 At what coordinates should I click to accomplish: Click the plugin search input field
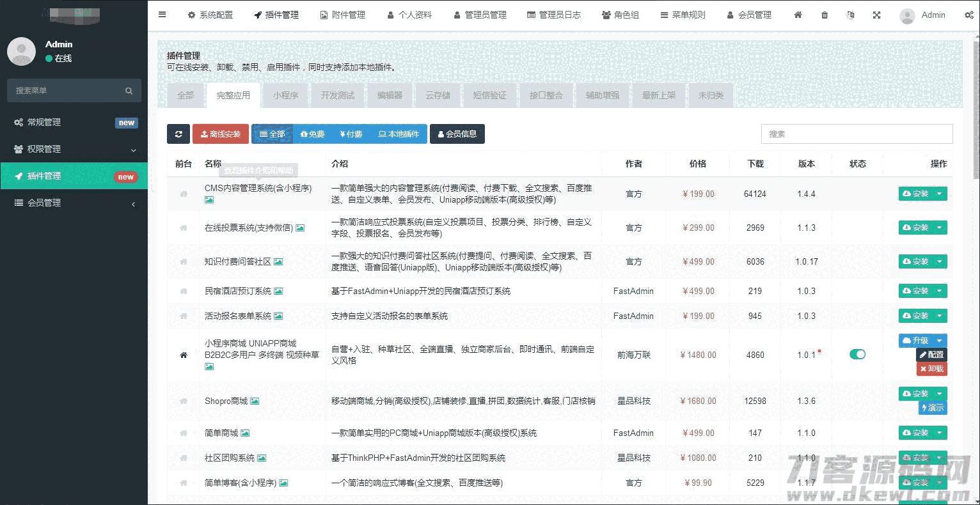point(857,134)
